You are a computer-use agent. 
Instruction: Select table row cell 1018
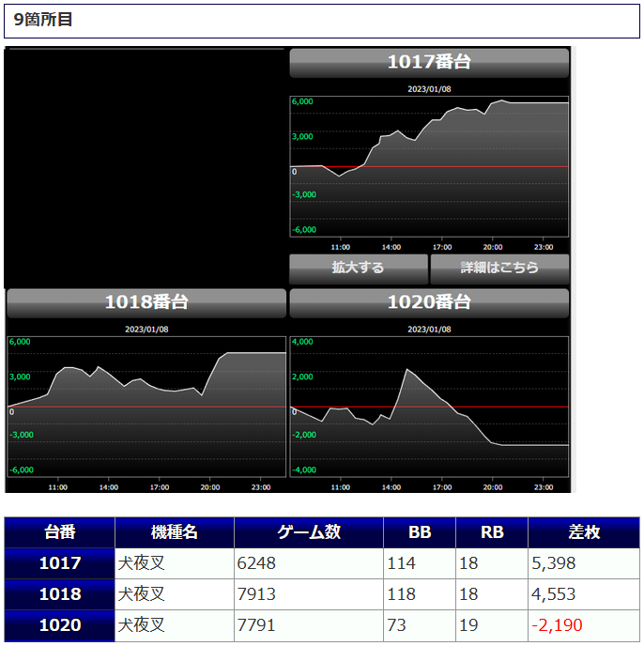click(x=60, y=594)
